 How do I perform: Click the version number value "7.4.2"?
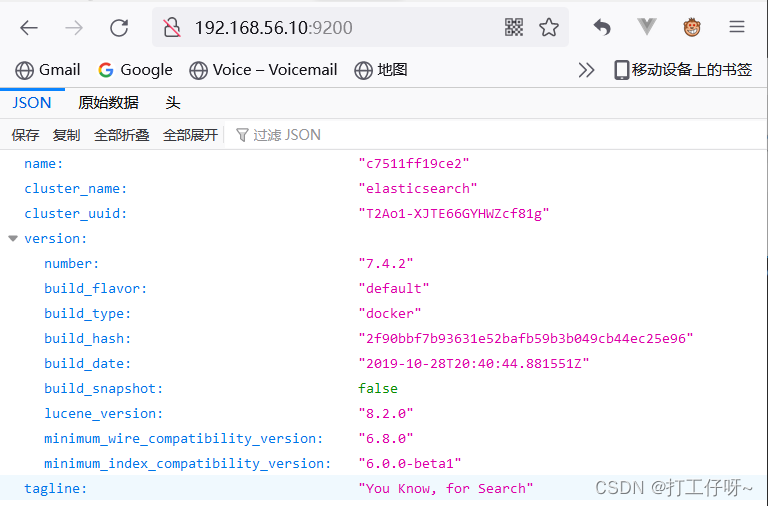tap(386, 264)
